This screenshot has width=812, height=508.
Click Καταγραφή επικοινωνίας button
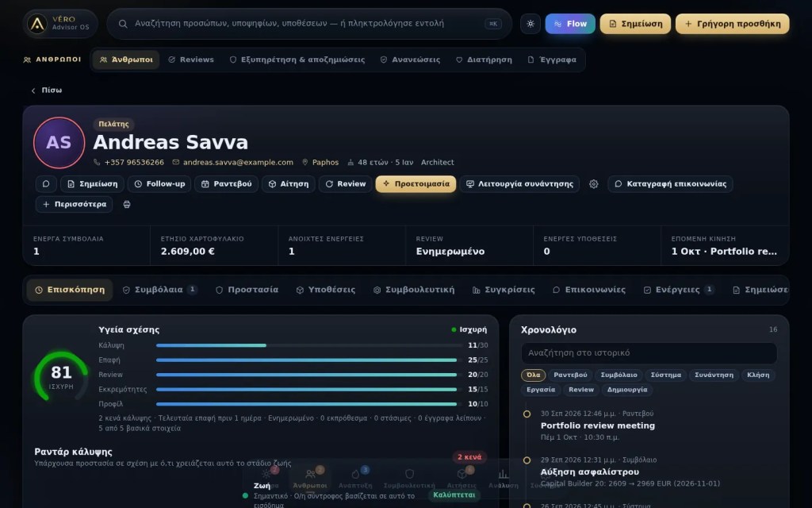pyautogui.click(x=670, y=184)
